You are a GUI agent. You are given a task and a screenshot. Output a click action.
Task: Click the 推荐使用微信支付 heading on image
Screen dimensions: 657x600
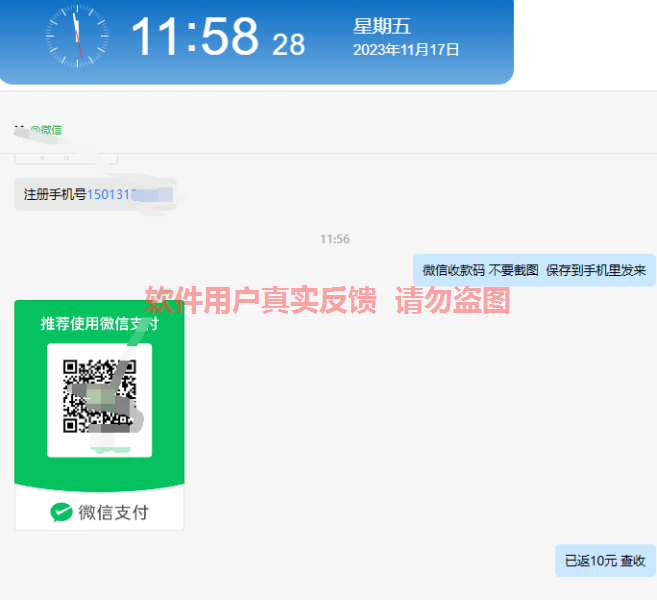click(99, 323)
